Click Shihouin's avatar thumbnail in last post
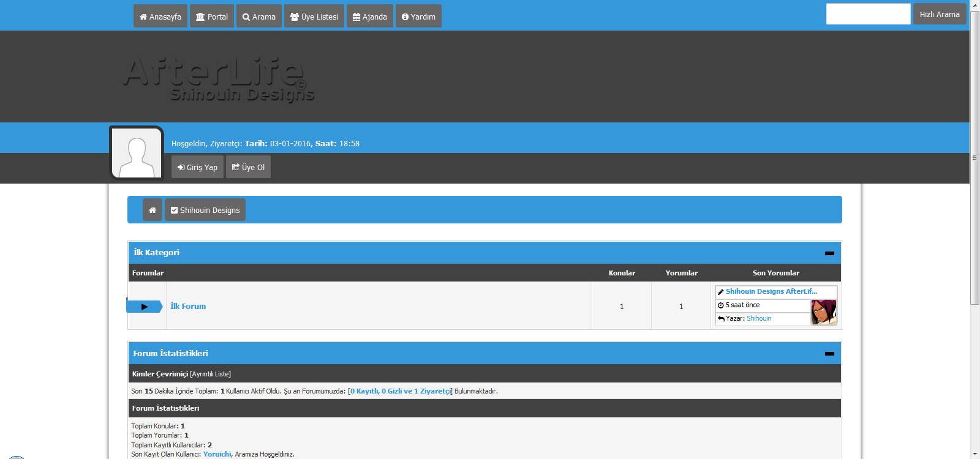The width and height of the screenshot is (980, 459). point(823,312)
